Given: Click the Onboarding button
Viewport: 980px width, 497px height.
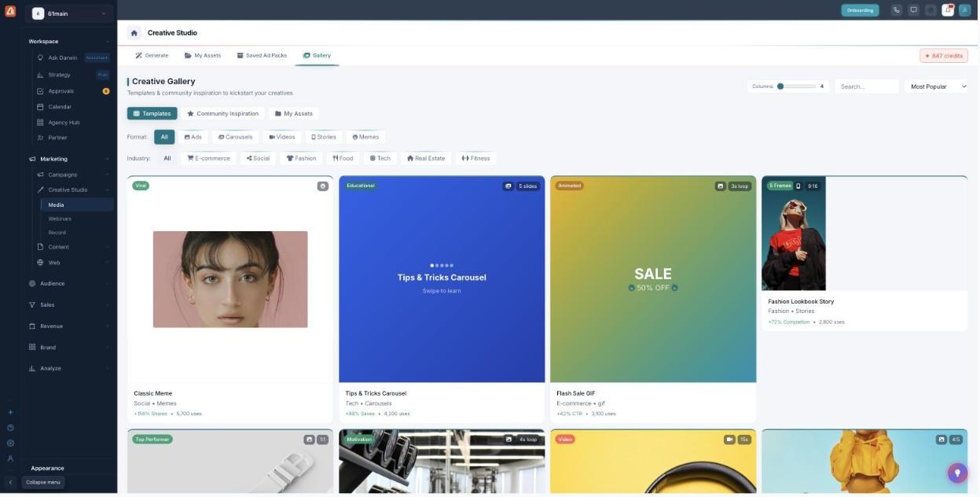Looking at the screenshot, I should coord(860,10).
